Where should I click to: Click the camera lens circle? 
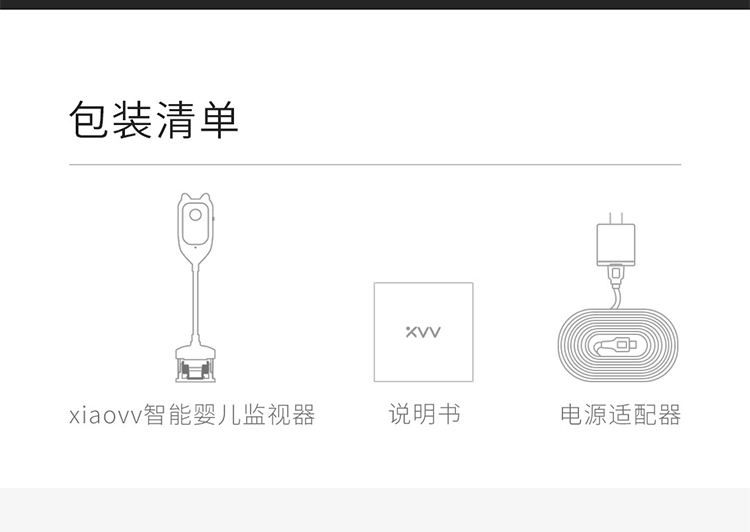pyautogui.click(x=195, y=215)
